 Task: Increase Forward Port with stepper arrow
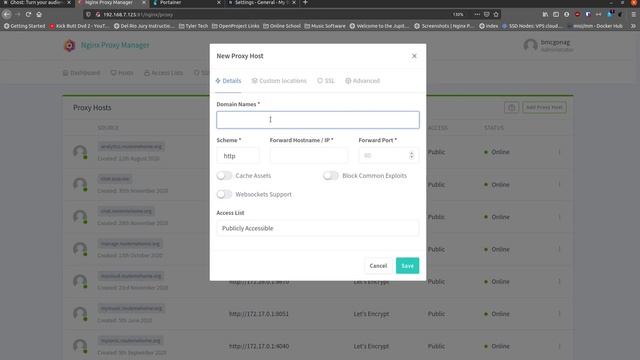pyautogui.click(x=411, y=153)
